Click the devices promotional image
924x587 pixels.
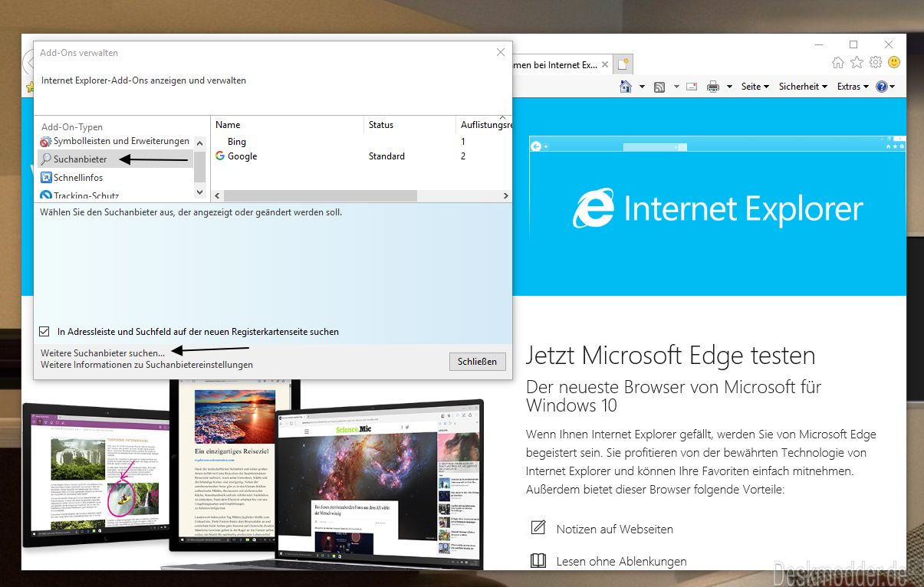point(253,476)
